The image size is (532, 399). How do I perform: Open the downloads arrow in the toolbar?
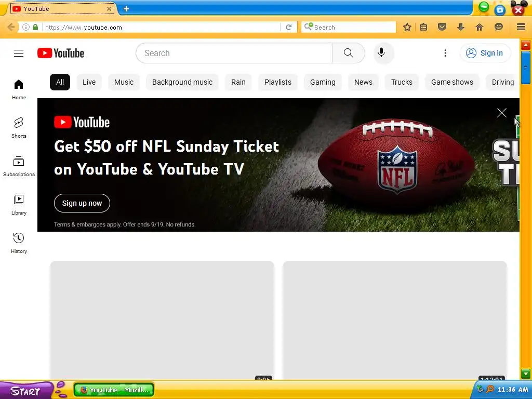click(x=460, y=27)
